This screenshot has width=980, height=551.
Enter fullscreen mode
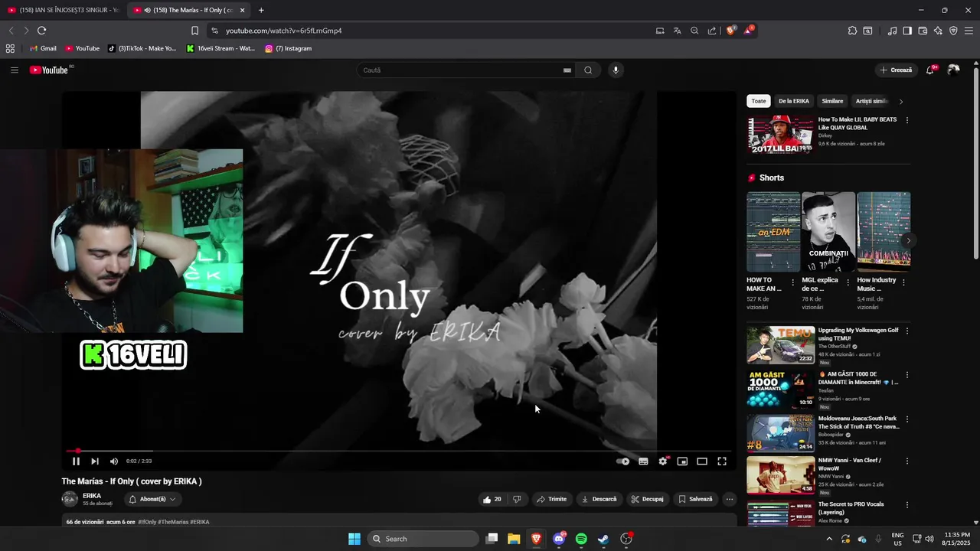(722, 461)
